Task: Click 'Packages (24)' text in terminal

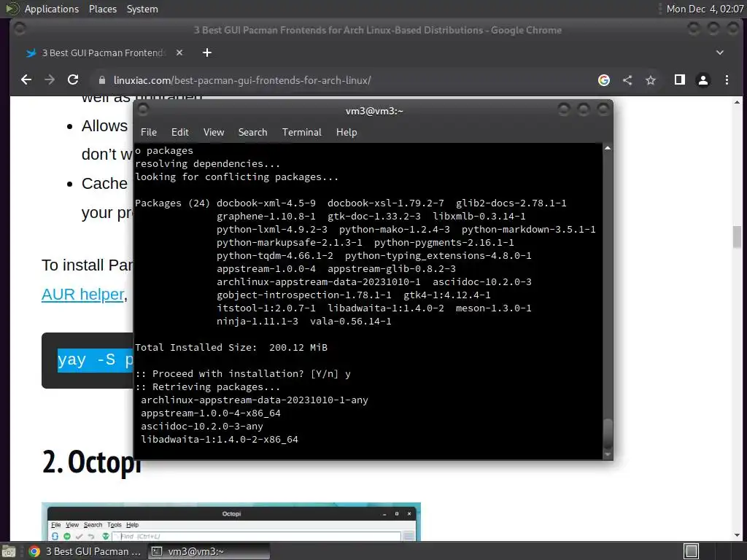Action: [x=172, y=203]
